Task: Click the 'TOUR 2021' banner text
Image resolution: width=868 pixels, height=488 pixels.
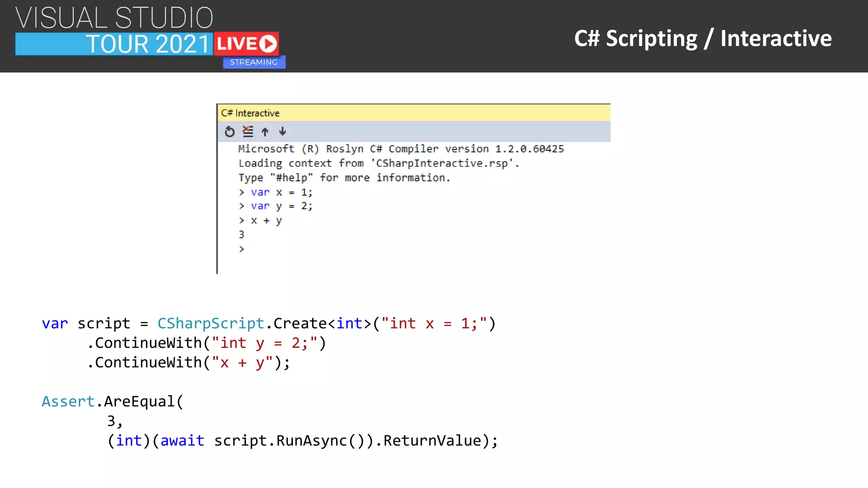Action: tap(148, 44)
